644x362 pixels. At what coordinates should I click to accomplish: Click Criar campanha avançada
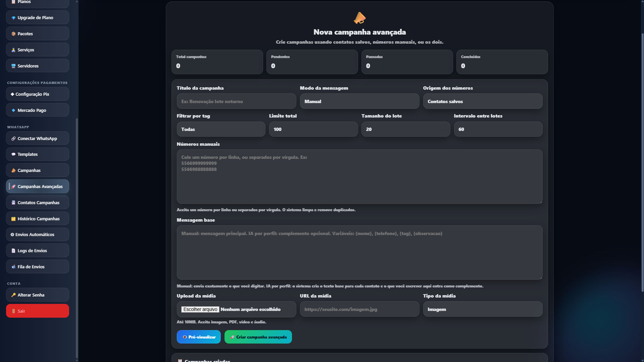click(258, 337)
